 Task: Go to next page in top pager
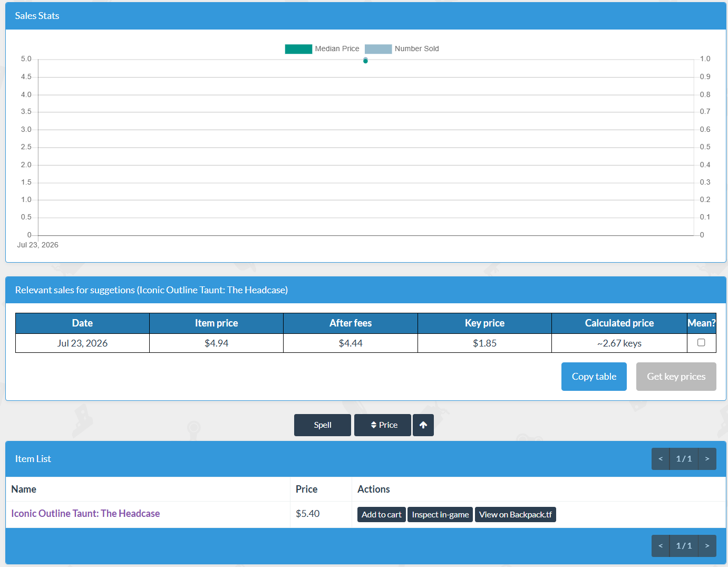[707, 459]
